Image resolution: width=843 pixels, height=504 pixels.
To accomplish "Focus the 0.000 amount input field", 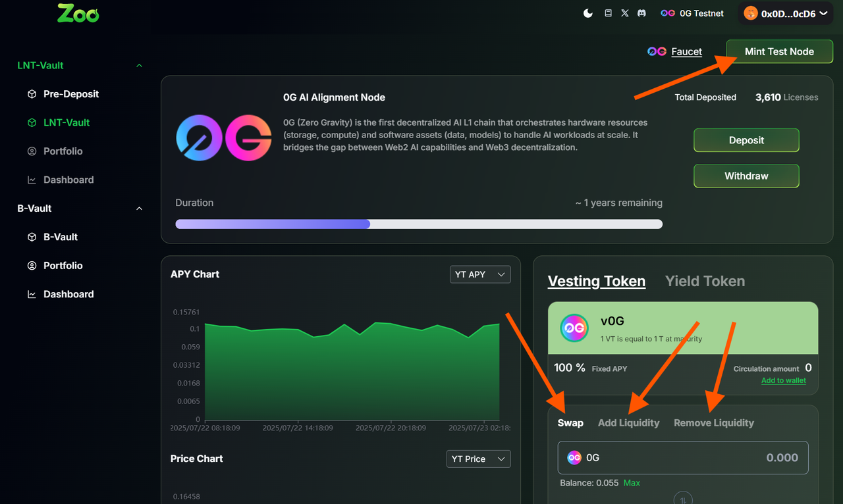I will (683, 458).
